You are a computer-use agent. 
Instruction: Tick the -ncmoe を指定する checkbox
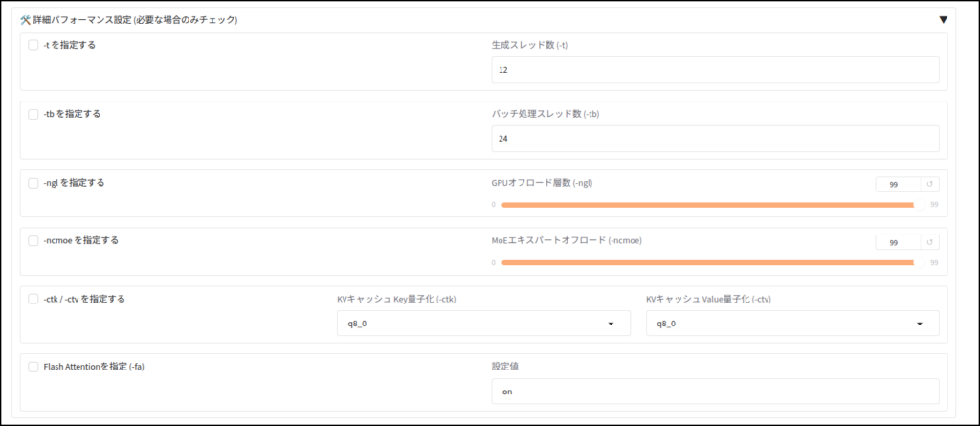33,240
